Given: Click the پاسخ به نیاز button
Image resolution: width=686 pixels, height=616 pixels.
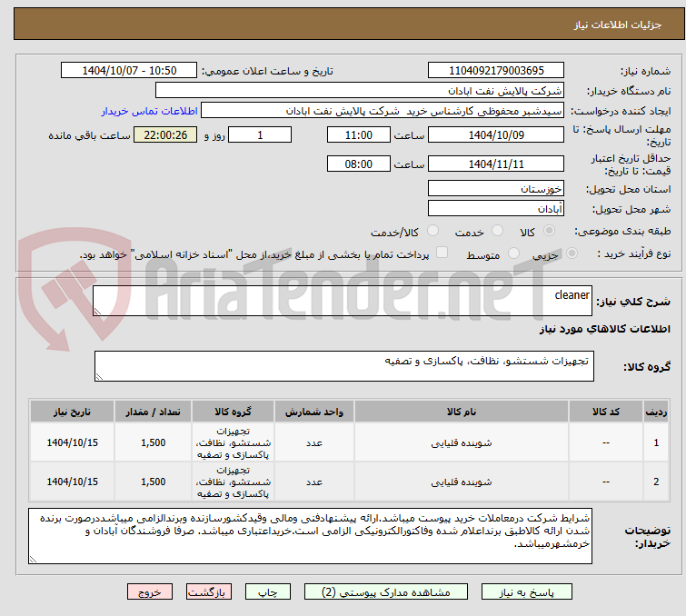Looking at the screenshot, I should [x=527, y=592].
